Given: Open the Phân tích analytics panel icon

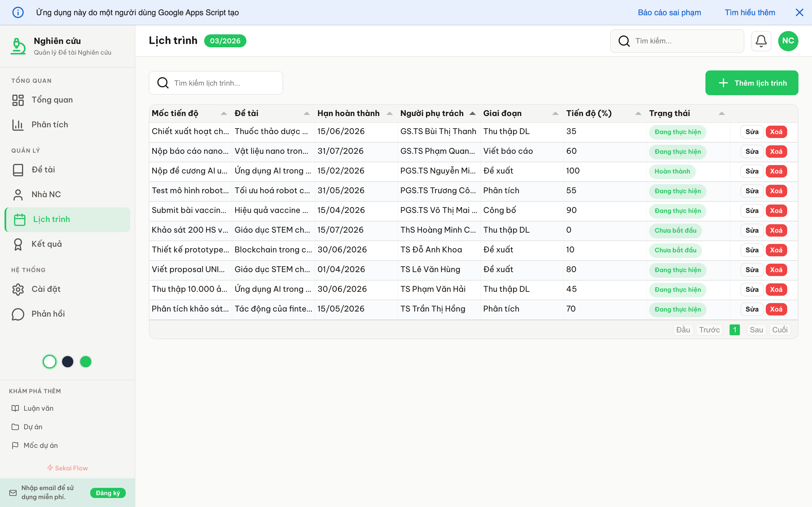Looking at the screenshot, I should click(18, 124).
